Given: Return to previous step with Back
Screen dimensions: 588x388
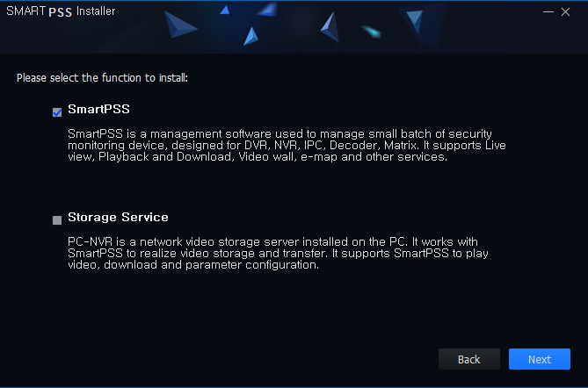Looking at the screenshot, I should pyautogui.click(x=469, y=359).
